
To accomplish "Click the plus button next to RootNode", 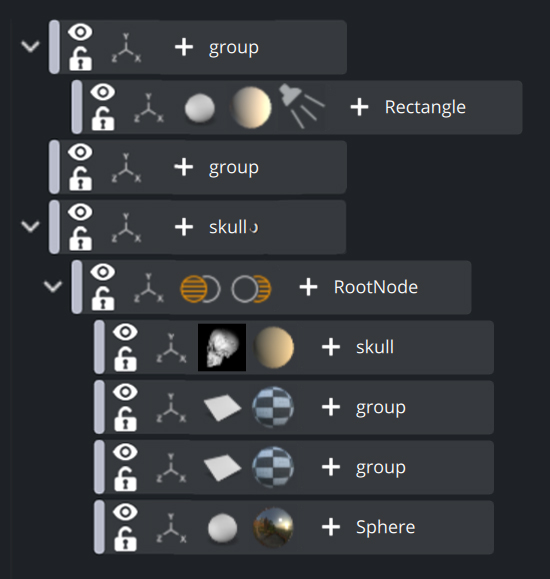I will click(x=308, y=287).
